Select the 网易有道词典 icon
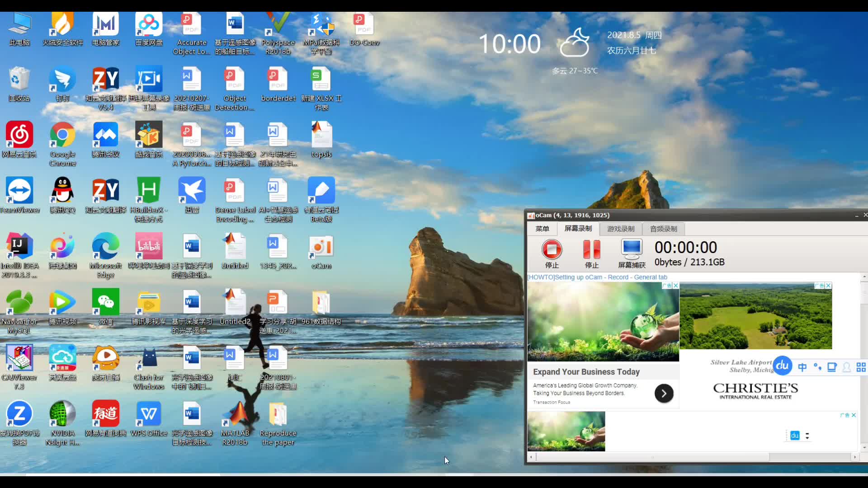 click(106, 419)
